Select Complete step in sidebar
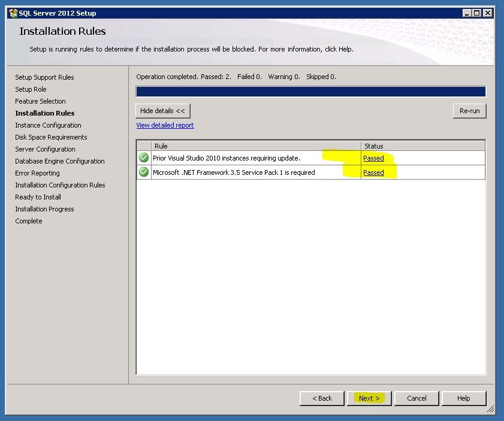This screenshot has height=421, width=504. [29, 221]
